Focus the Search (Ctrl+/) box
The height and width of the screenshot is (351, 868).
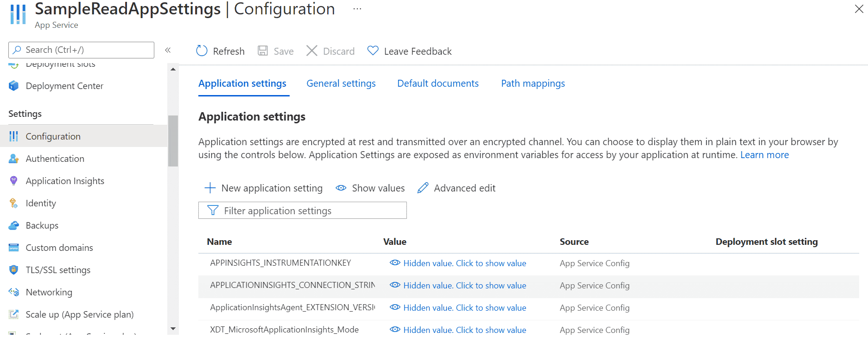click(81, 50)
